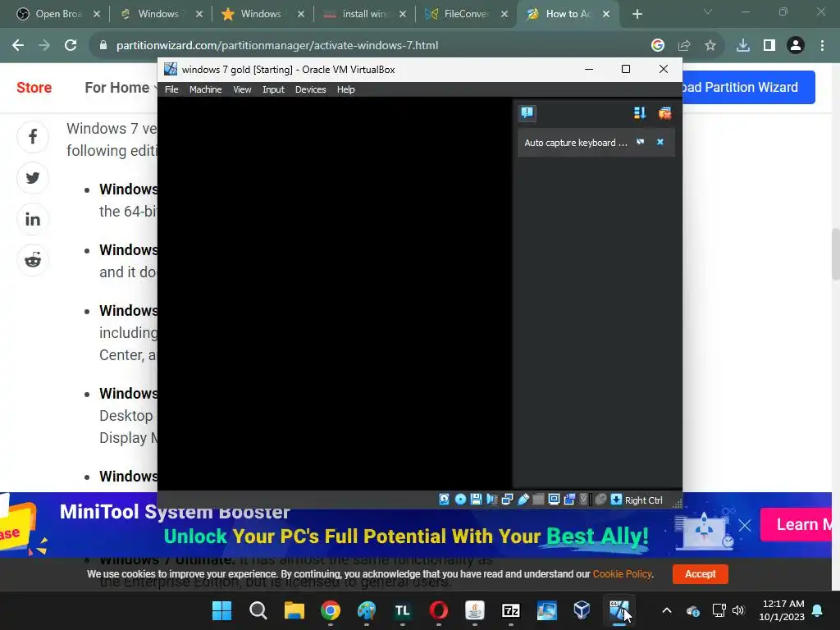Click the Chrome address bar URL
This screenshot has height=630, width=840.
click(x=277, y=46)
